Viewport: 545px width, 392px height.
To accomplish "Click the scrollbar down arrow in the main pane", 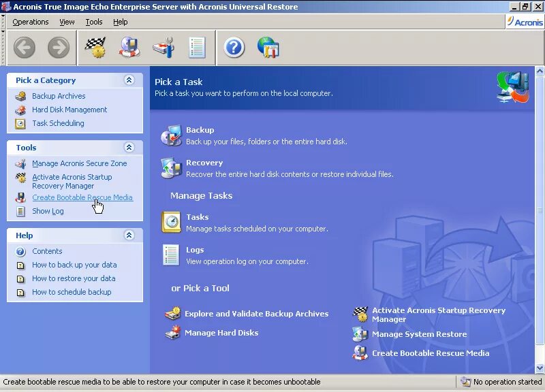I will point(540,367).
